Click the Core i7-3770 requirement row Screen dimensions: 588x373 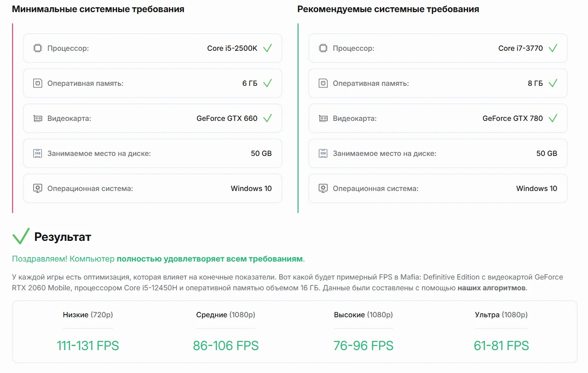[x=438, y=48]
